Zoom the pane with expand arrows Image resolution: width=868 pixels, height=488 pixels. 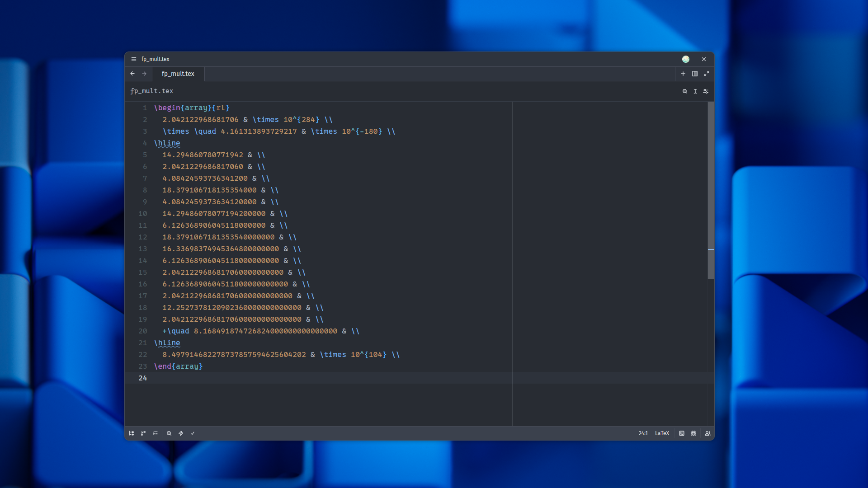(x=707, y=74)
